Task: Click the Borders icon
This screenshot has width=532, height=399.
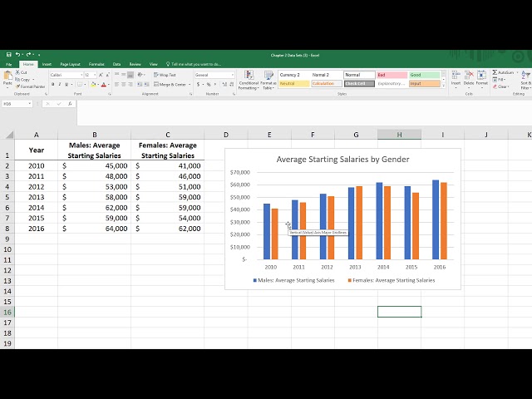Action: coord(80,84)
